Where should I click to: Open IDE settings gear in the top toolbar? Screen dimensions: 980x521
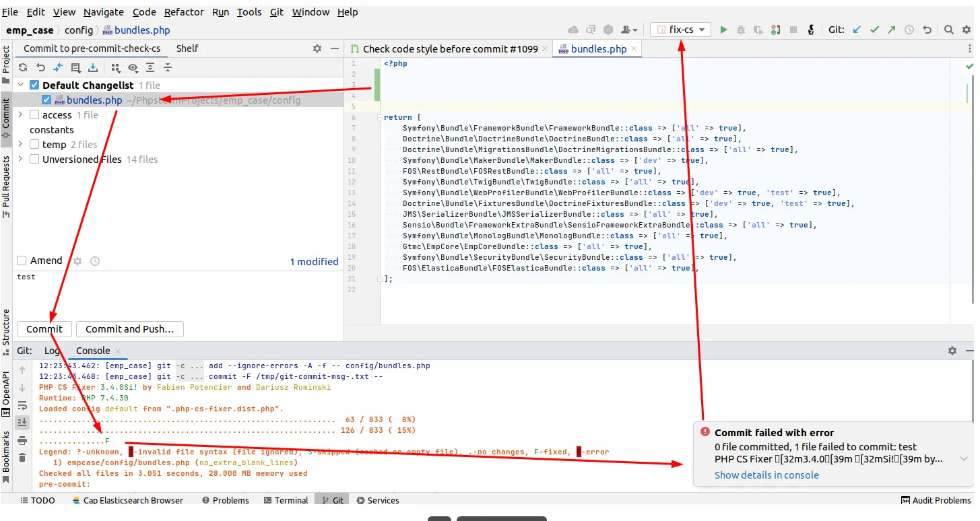click(967, 30)
